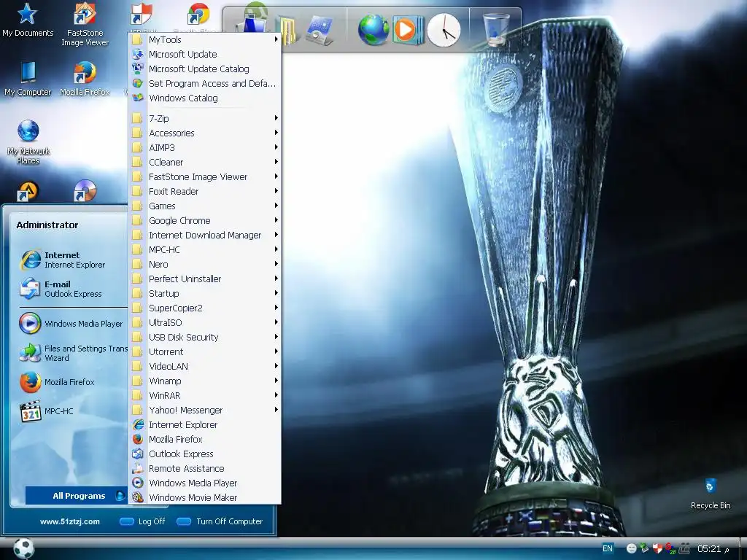
Task: Expand the MyTools submenu arrow
Action: click(276, 39)
